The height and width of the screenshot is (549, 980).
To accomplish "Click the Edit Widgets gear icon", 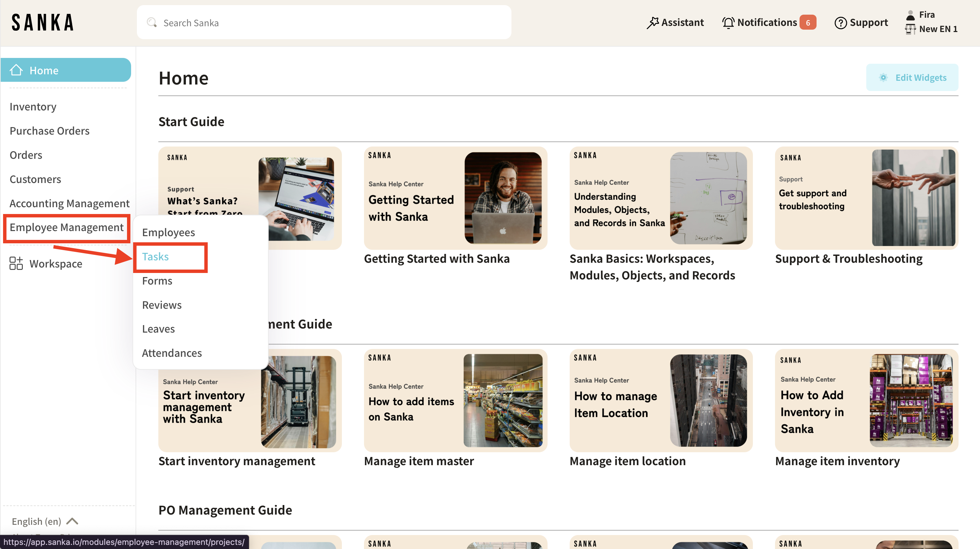I will pos(883,77).
